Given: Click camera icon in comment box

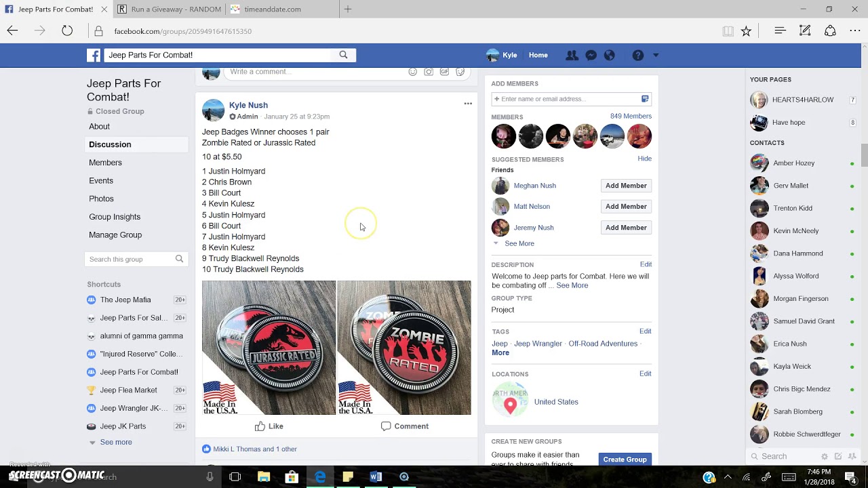Looking at the screenshot, I should pyautogui.click(x=429, y=72).
